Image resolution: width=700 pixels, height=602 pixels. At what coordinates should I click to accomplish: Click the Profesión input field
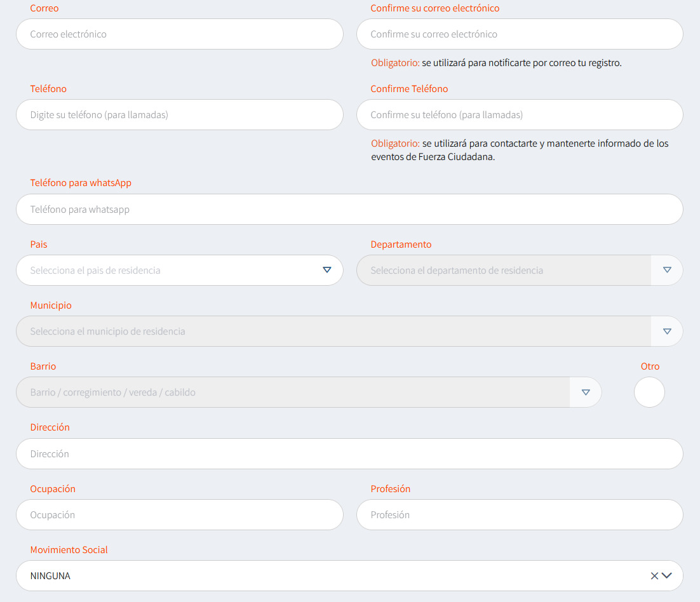click(x=520, y=515)
